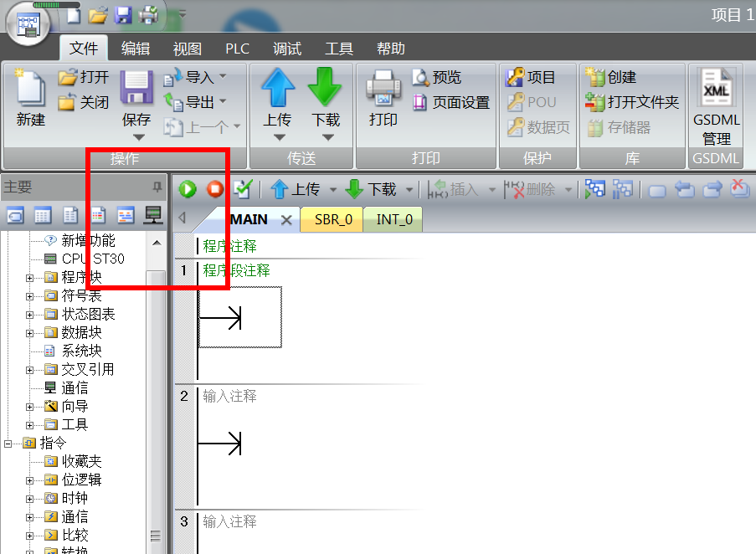This screenshot has width=756, height=554.
Task: Click quick-access print icon in title bar
Action: (x=148, y=15)
